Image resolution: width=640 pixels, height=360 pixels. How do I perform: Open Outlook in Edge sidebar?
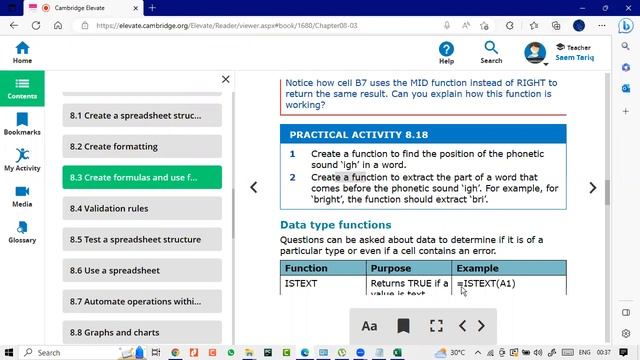(626, 88)
